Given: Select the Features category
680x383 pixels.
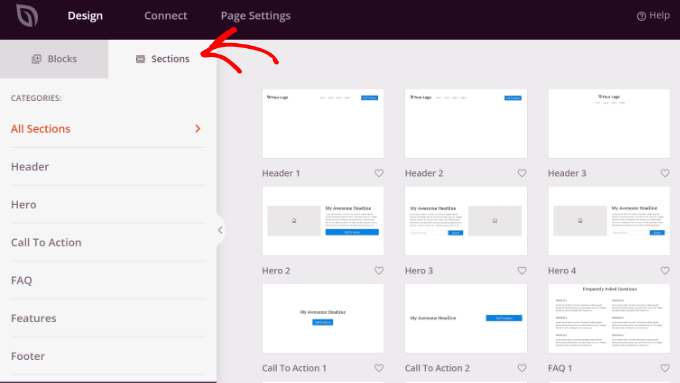Looking at the screenshot, I should (x=108, y=318).
